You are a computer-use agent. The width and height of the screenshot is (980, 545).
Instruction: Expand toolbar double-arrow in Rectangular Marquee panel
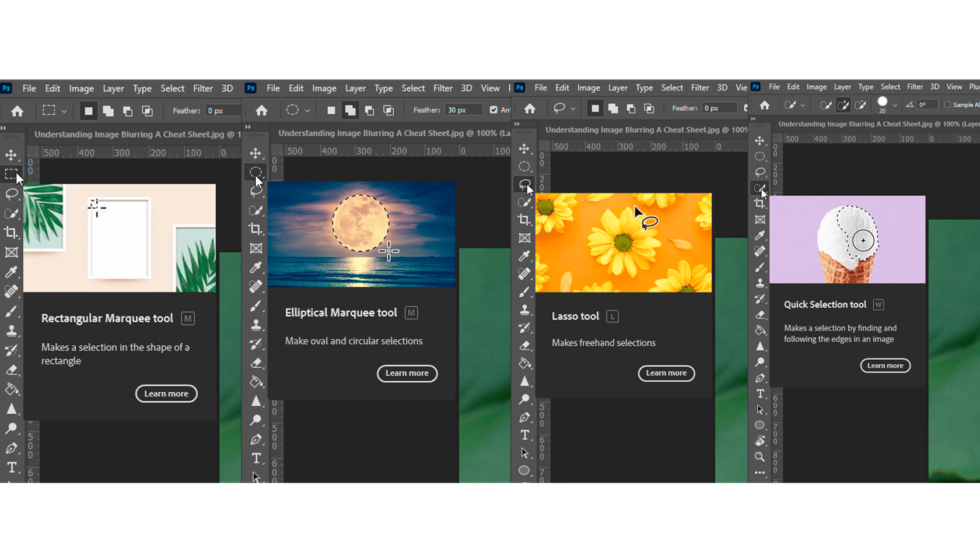[3, 128]
